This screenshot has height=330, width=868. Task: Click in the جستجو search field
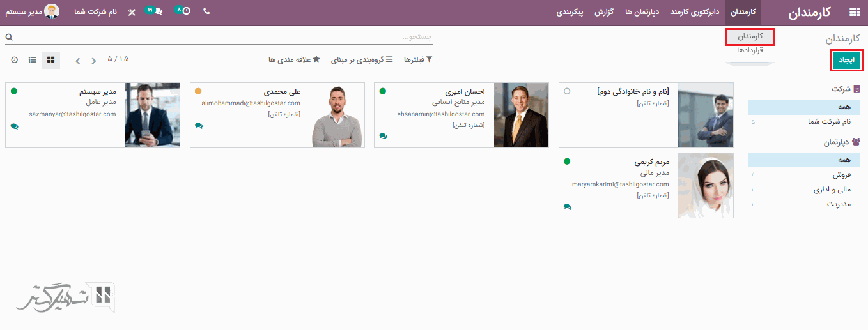[256, 38]
